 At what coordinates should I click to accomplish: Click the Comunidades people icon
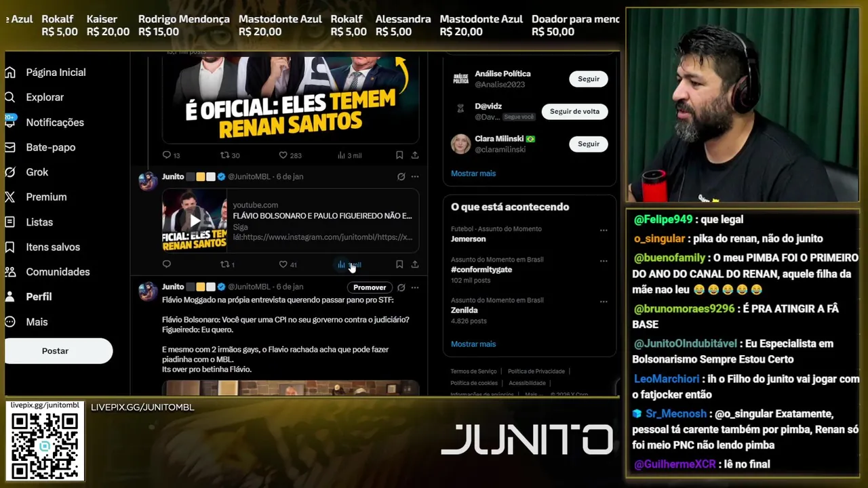pyautogui.click(x=10, y=272)
